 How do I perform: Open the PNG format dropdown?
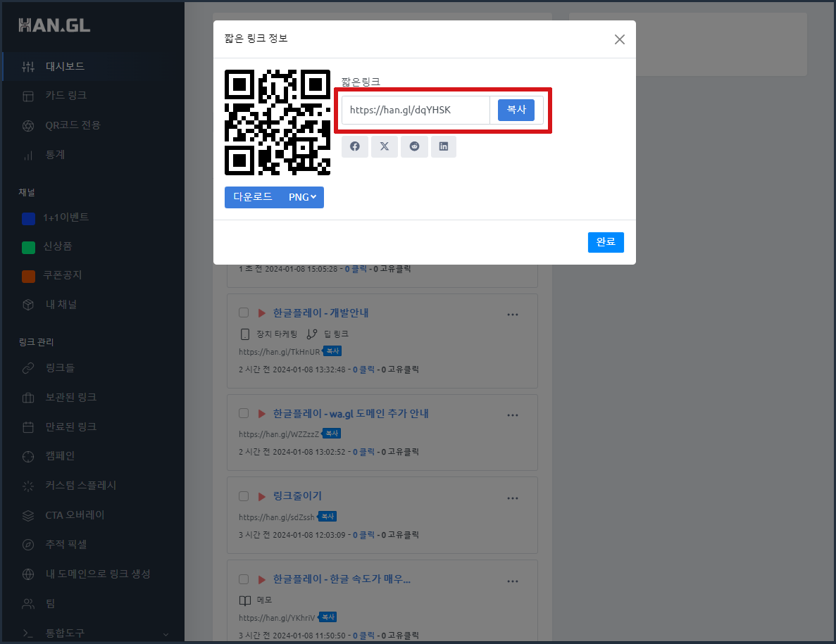click(x=302, y=197)
